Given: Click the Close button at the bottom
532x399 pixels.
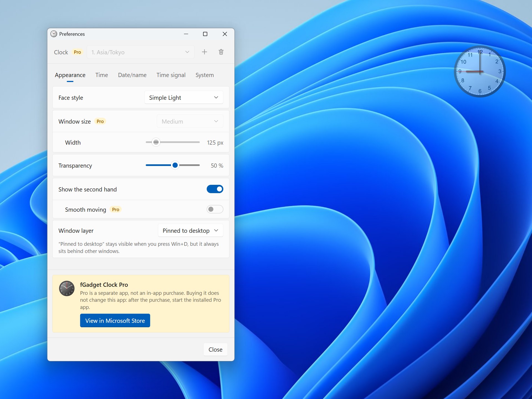Looking at the screenshot, I should tap(215, 350).
